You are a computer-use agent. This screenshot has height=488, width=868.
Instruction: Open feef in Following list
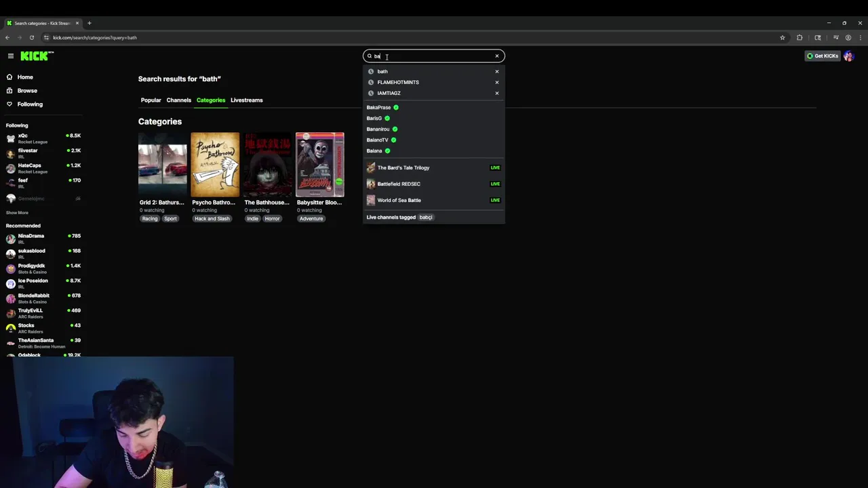(43, 183)
